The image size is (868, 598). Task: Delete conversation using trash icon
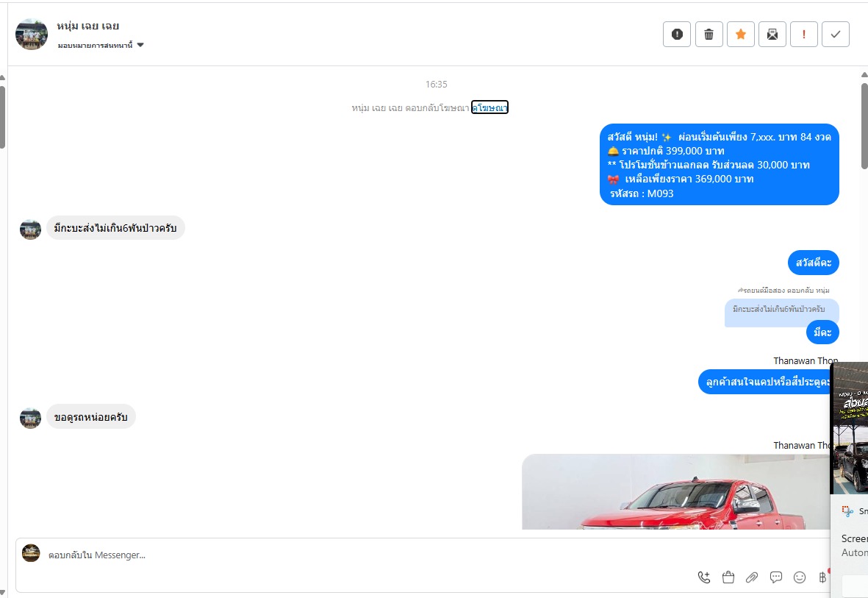pos(709,35)
